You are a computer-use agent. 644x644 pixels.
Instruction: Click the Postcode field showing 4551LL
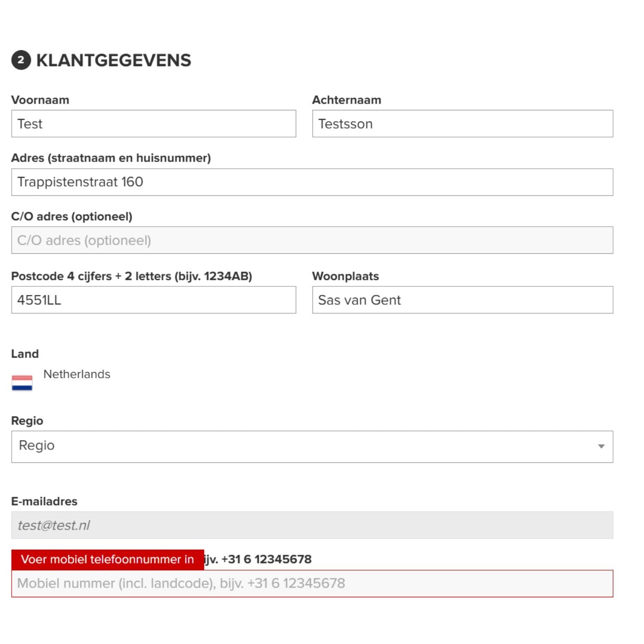tap(154, 300)
